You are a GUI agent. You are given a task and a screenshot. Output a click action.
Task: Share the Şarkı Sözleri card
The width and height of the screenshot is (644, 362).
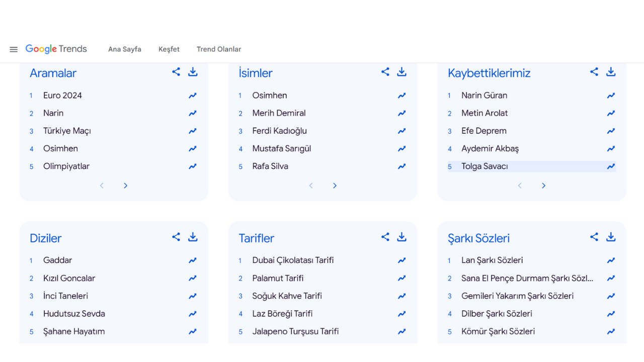click(594, 237)
